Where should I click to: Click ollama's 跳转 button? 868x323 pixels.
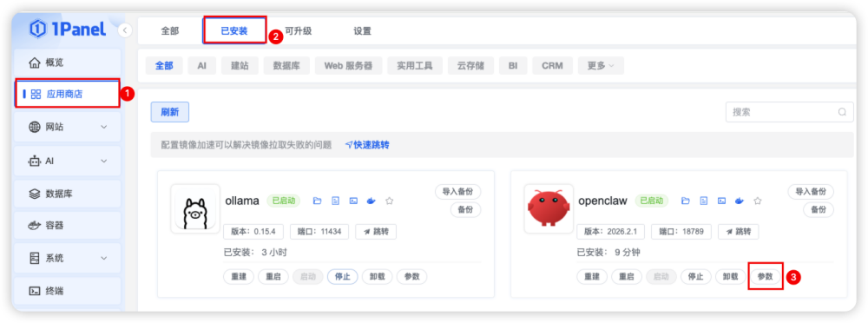point(376,232)
